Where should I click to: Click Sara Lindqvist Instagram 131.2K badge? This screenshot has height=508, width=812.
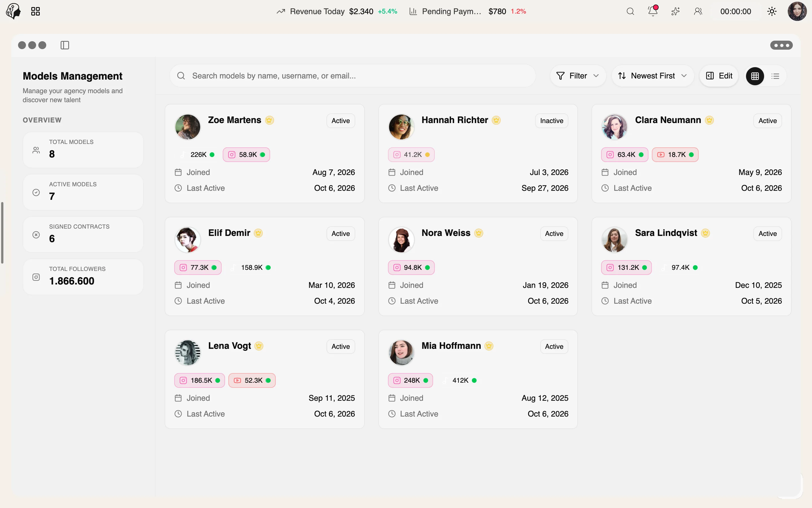(x=626, y=268)
